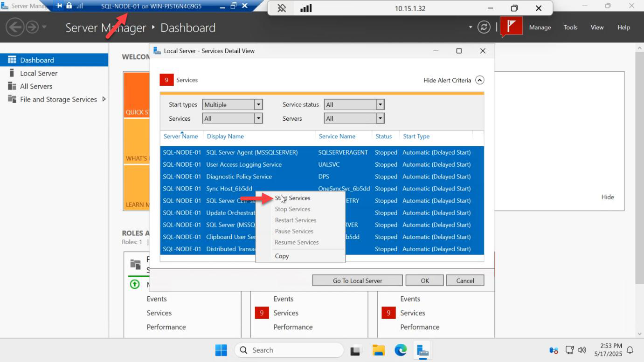Launch File Explorer from the taskbar

(x=378, y=350)
